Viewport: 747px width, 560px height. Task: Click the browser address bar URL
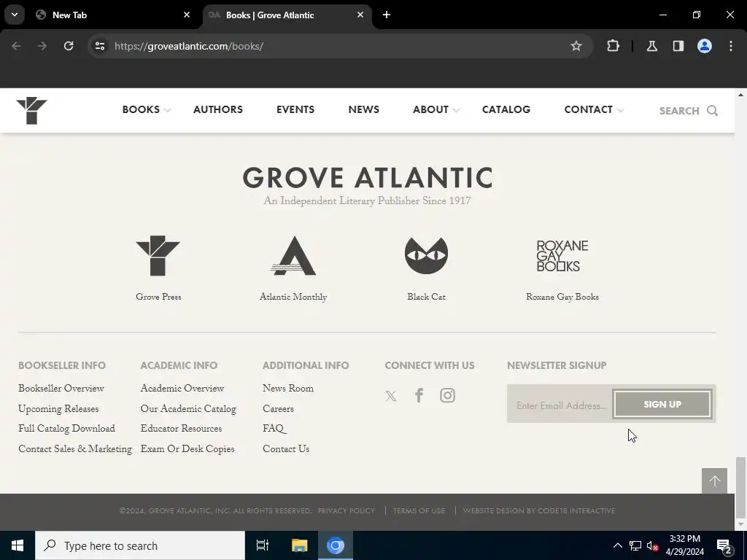click(189, 46)
